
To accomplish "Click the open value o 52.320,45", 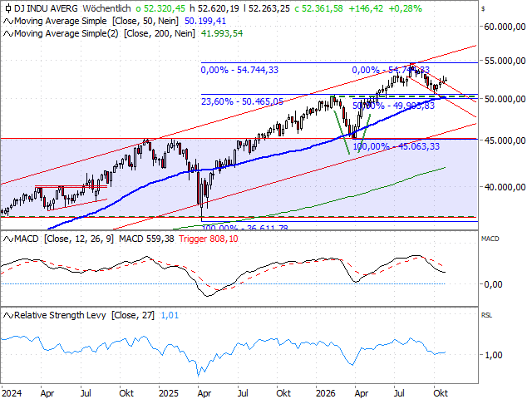I will coord(160,8).
